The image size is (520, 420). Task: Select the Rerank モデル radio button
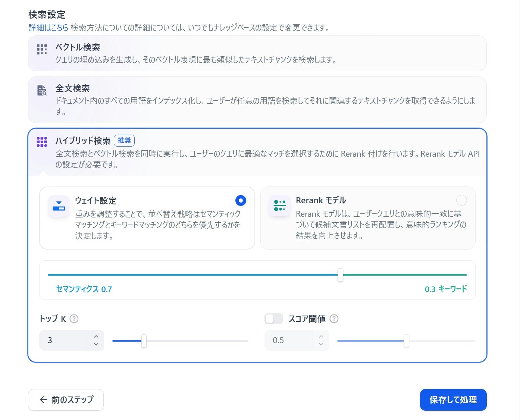[462, 200]
